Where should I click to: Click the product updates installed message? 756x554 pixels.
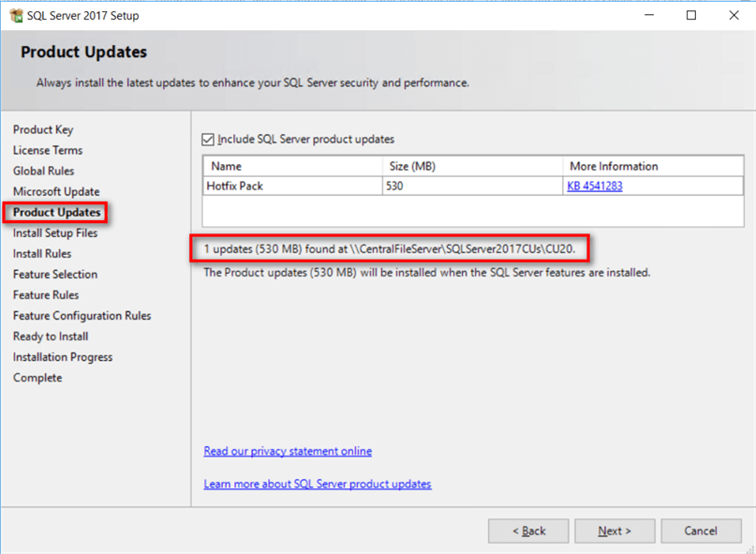pyautogui.click(x=426, y=273)
